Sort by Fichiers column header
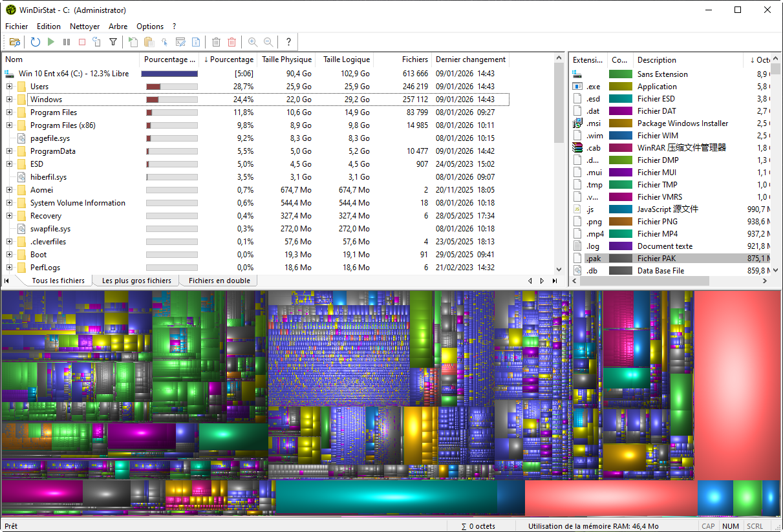The width and height of the screenshot is (783, 532). coord(402,59)
